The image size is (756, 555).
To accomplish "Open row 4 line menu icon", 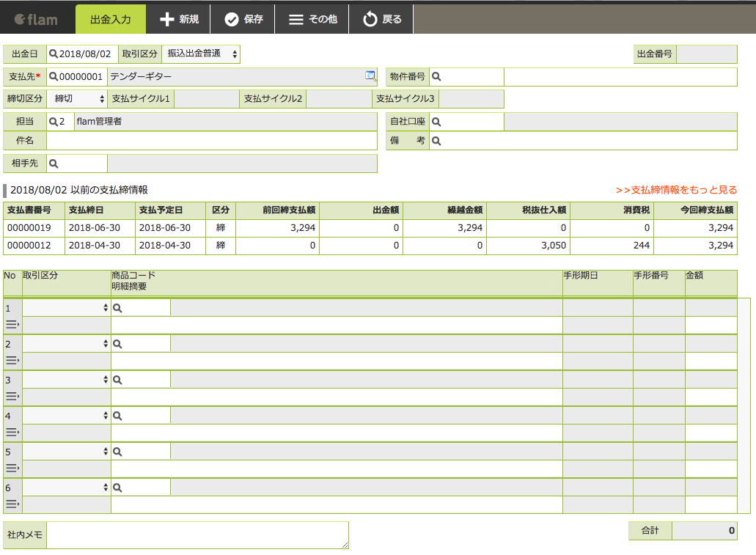I will click(x=12, y=433).
